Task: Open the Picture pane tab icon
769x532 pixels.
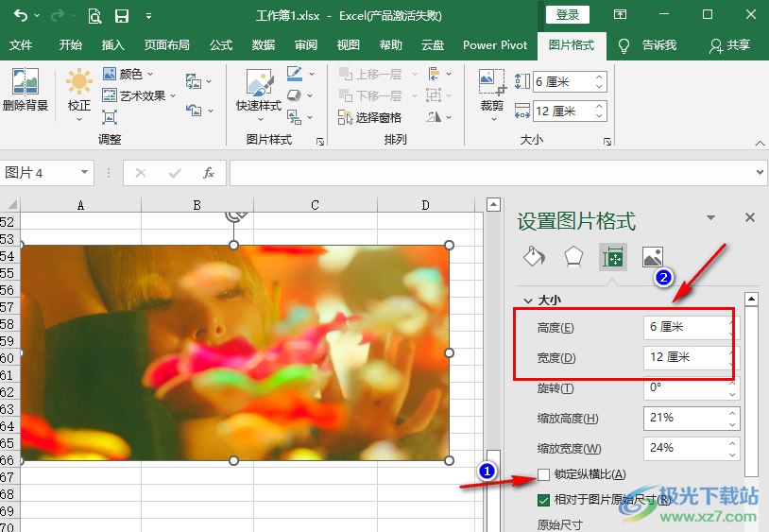Action: click(x=652, y=256)
